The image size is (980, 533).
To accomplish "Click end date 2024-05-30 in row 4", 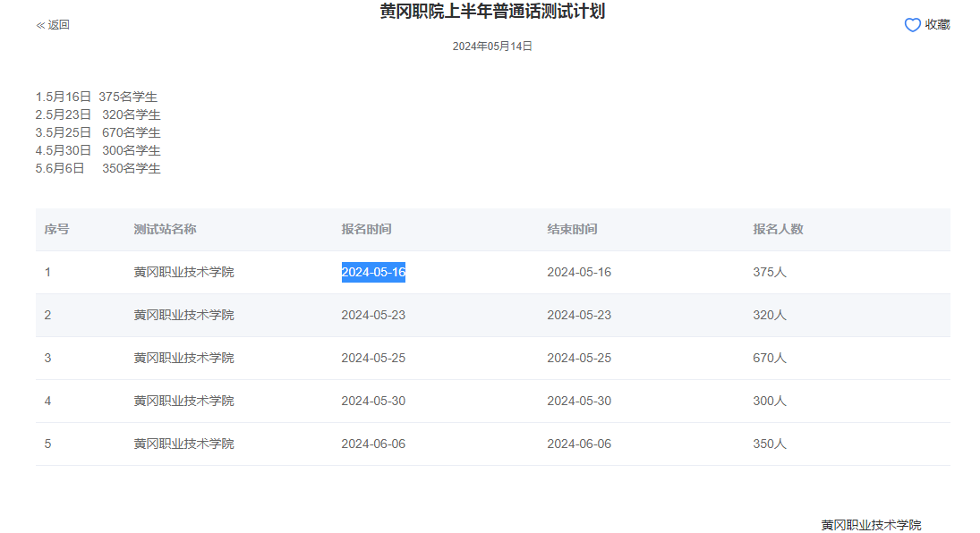I will click(579, 401).
